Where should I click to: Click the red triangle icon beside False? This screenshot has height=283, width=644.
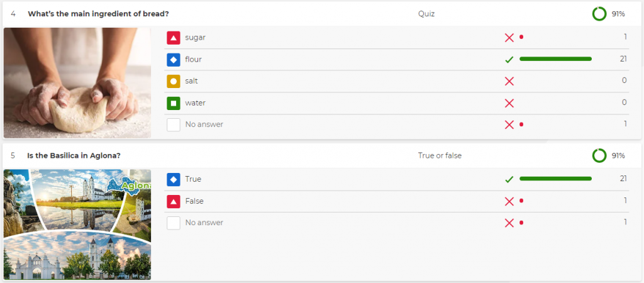tap(174, 201)
